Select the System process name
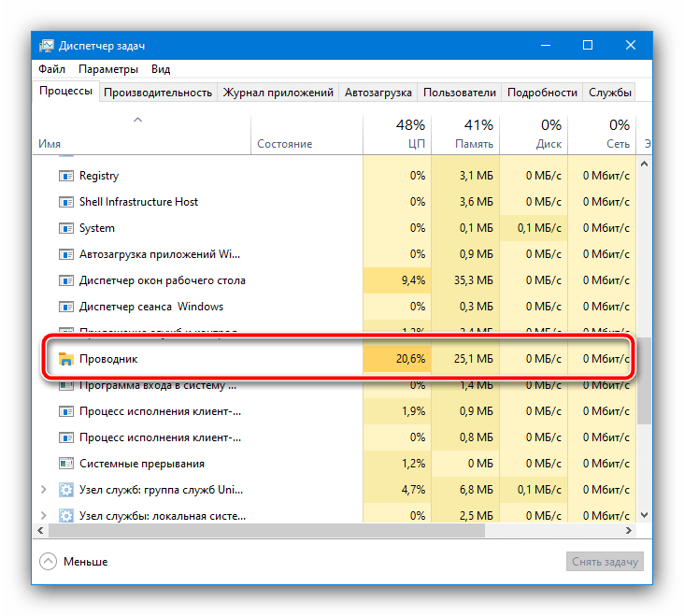 click(97, 228)
